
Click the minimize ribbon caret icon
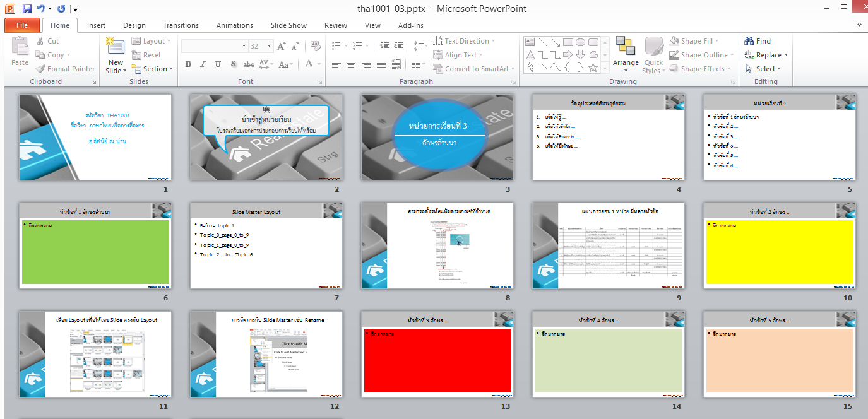859,25
